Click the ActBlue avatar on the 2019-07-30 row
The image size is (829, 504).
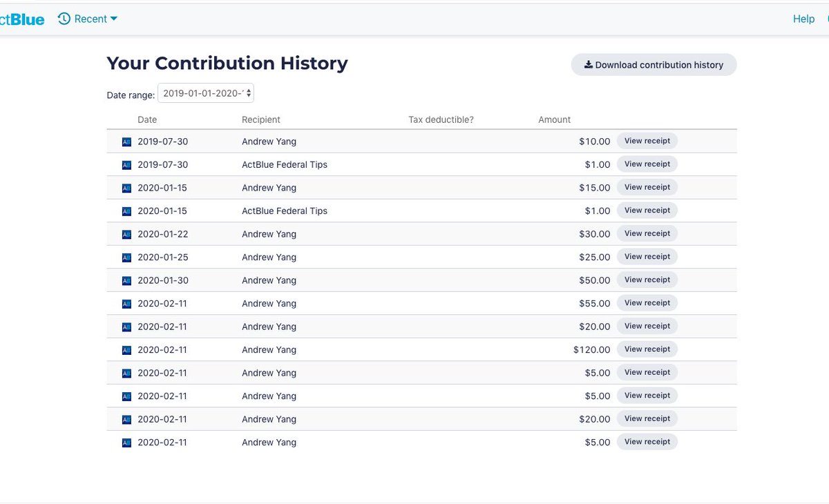pyautogui.click(x=126, y=142)
